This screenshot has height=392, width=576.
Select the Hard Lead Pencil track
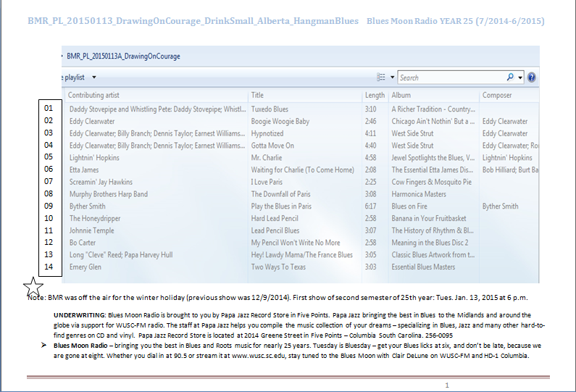pyautogui.click(x=275, y=218)
